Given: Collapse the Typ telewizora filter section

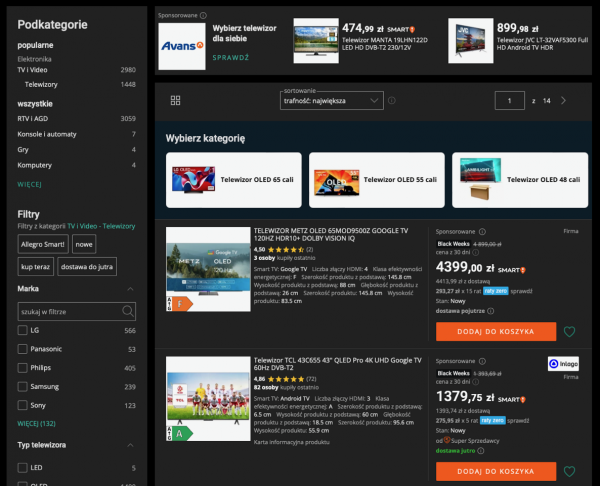Looking at the screenshot, I should coord(128,444).
